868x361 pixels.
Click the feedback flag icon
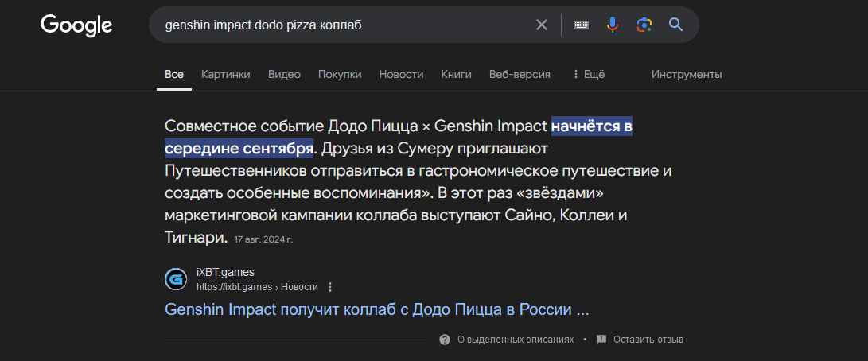point(601,340)
